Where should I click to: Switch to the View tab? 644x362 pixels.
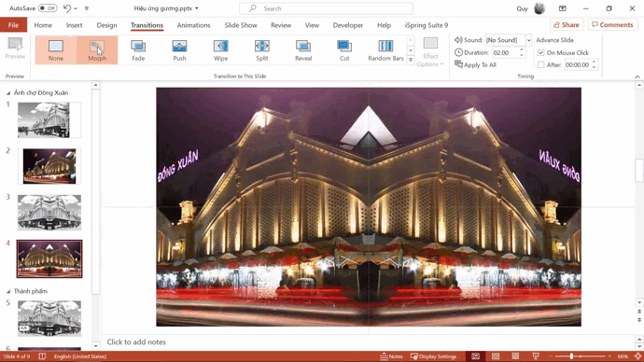pos(312,25)
